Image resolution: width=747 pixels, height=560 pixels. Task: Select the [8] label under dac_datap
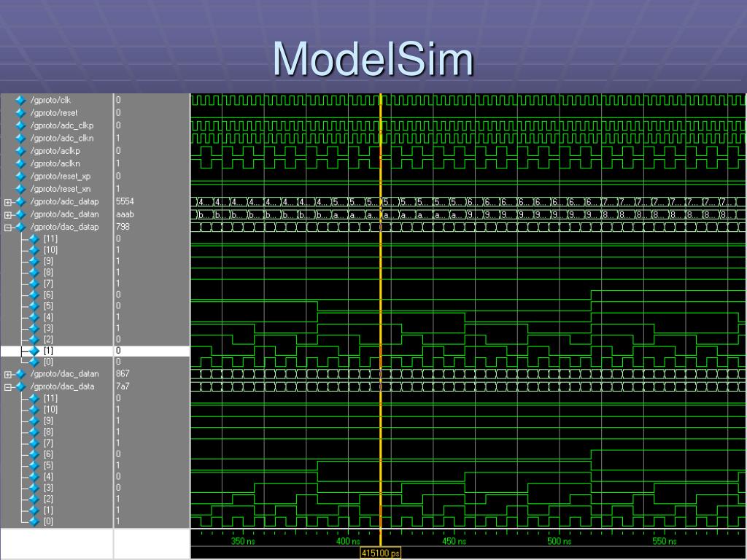(x=48, y=273)
